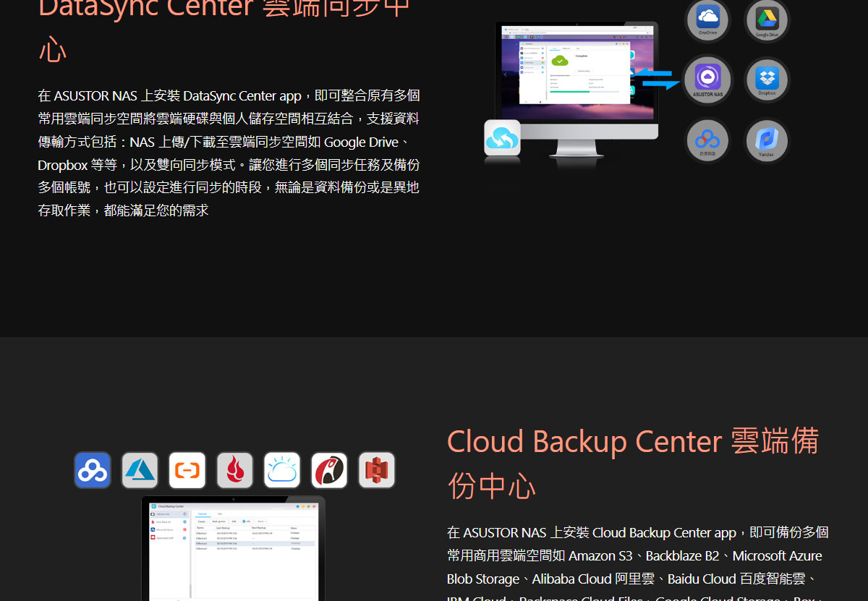868x601 pixels.
Task: Open the rightmost tab in DataSync window
Action: [577, 48]
